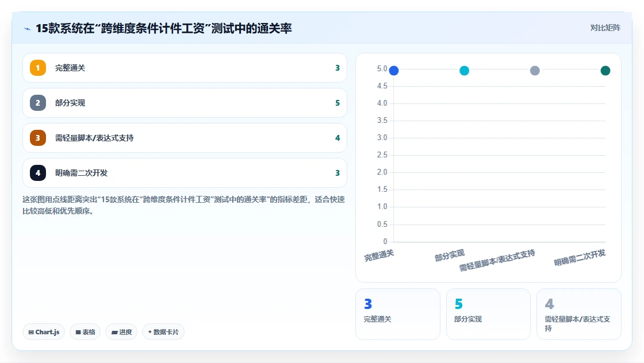Click the 0 y-axis tick label

click(x=385, y=241)
